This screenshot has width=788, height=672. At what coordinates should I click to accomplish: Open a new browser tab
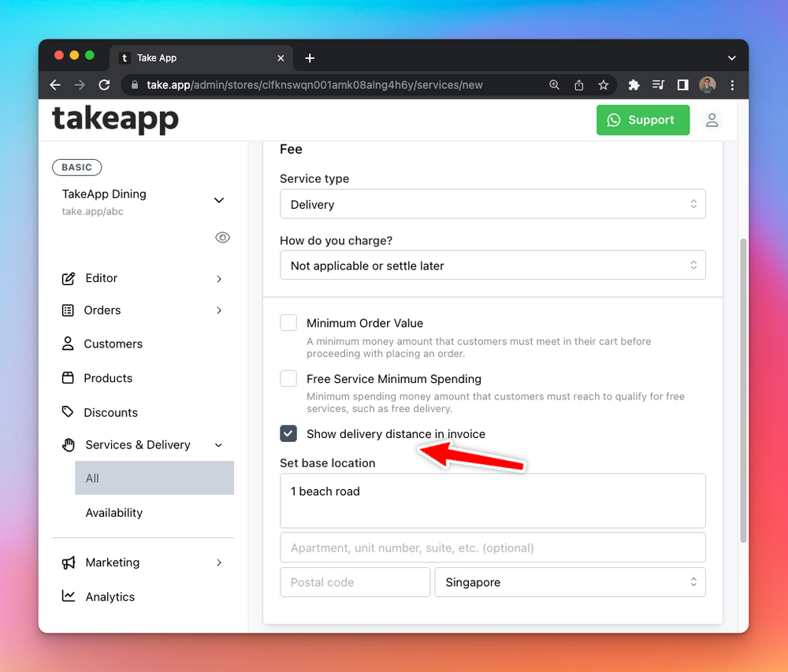(310, 58)
